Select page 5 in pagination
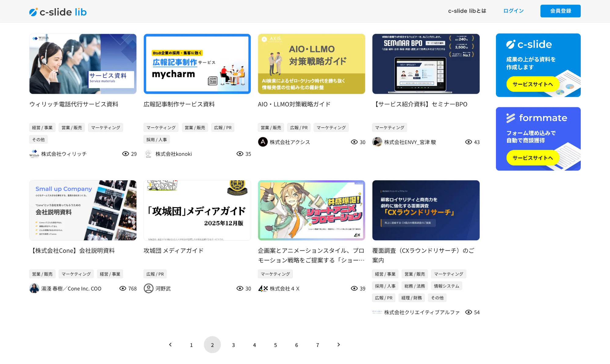Screen dimensions: 610x364 tap(275, 345)
